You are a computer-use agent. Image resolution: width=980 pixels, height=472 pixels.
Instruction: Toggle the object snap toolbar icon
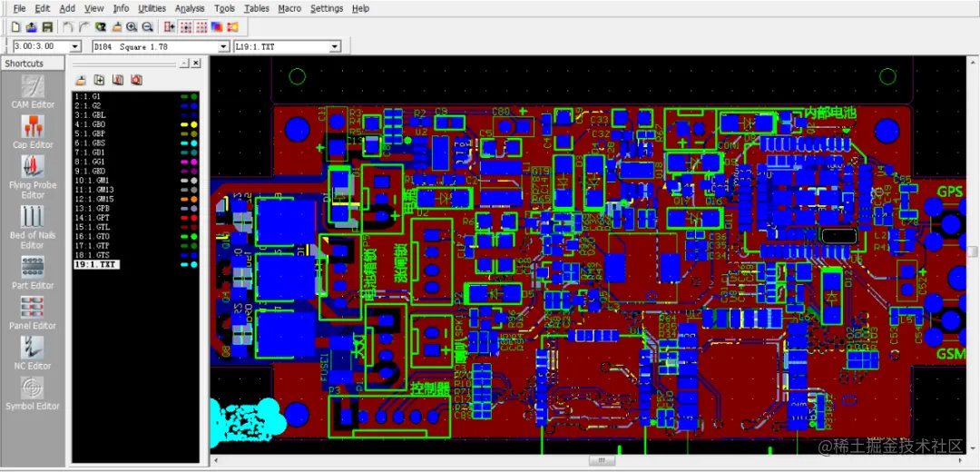point(170,27)
